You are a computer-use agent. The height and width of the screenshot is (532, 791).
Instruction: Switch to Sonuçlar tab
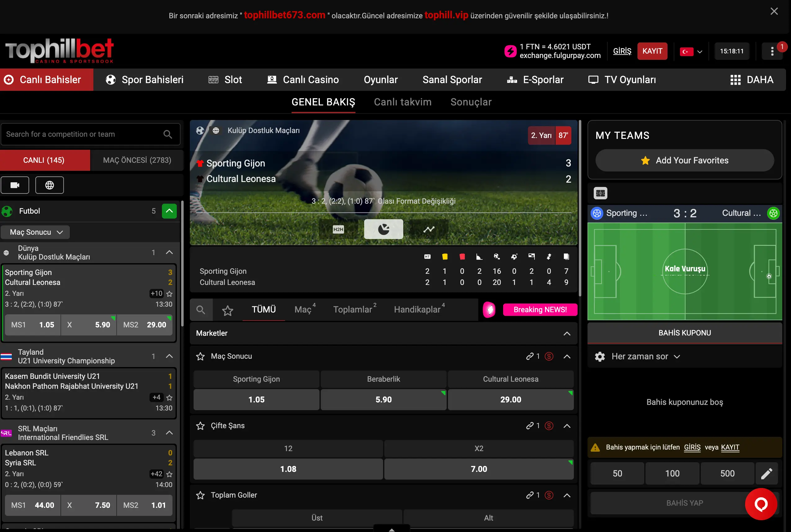click(x=471, y=102)
